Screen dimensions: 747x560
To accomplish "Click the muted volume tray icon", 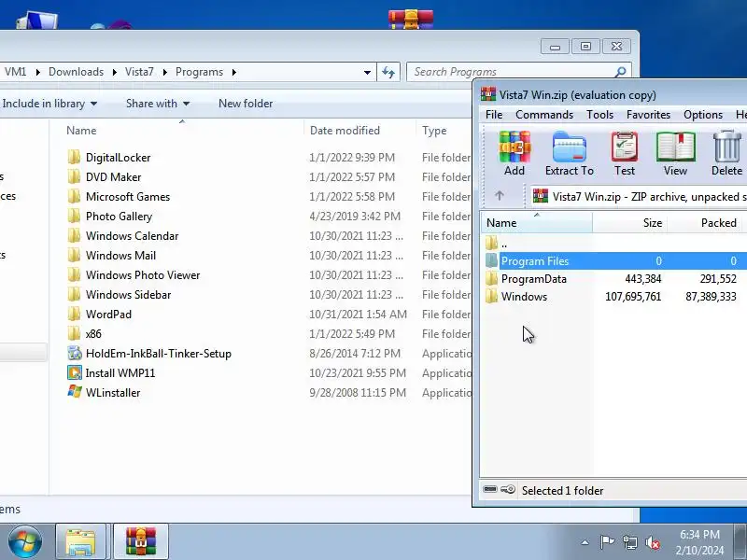I will coord(652,542).
